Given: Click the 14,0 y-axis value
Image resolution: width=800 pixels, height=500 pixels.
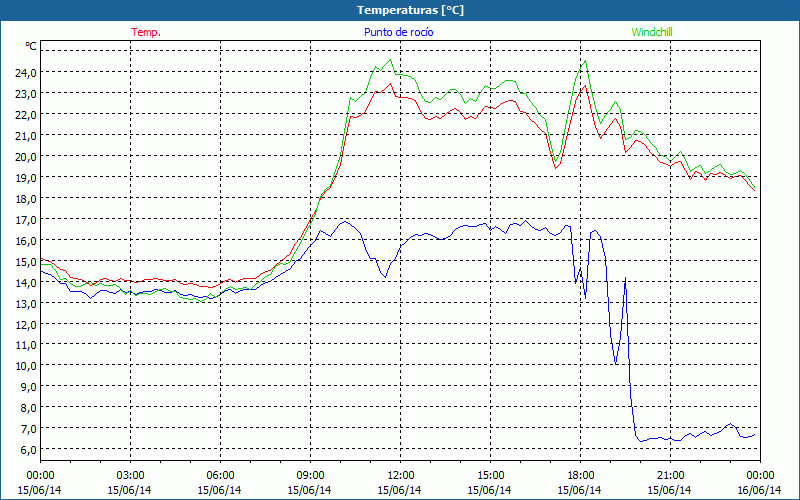Looking at the screenshot, I should (26, 282).
